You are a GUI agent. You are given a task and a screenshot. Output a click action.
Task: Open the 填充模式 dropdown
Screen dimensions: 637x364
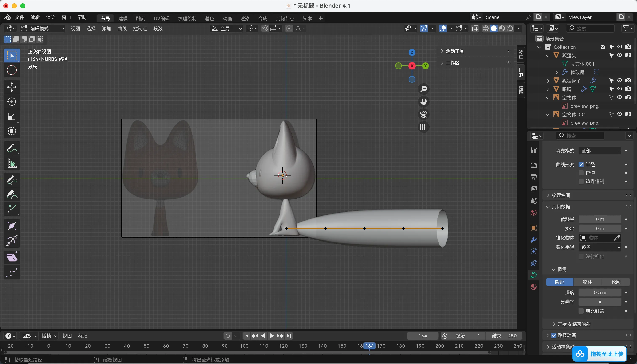600,151
